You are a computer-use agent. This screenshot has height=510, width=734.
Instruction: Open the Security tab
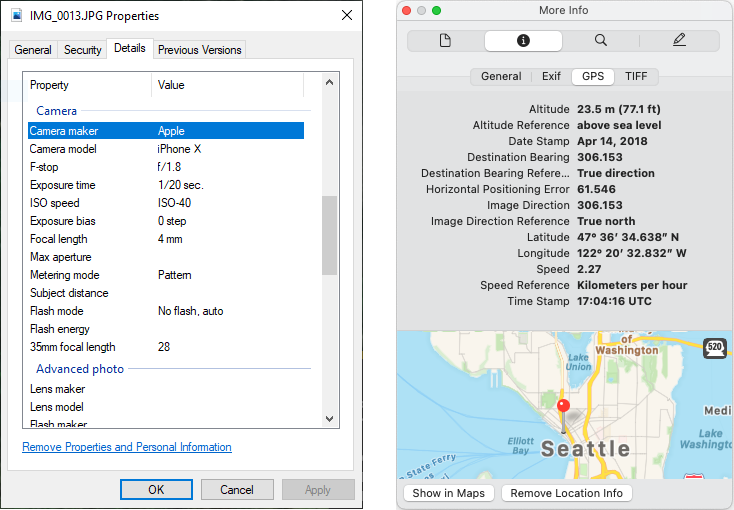click(x=82, y=50)
